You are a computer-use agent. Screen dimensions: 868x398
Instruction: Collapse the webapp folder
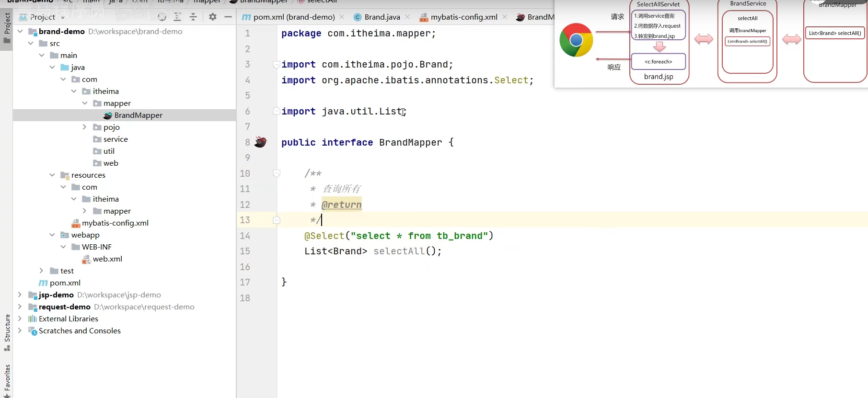pyautogui.click(x=52, y=235)
